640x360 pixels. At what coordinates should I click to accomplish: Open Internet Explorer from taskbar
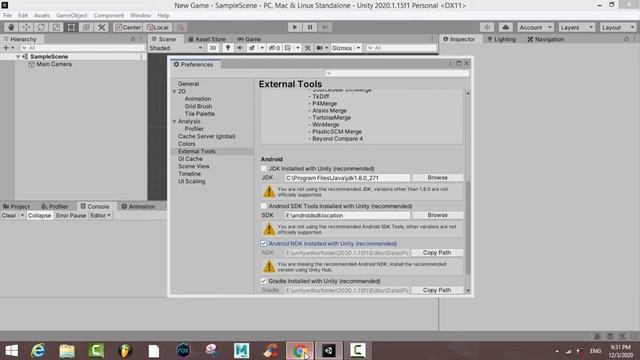point(38,351)
